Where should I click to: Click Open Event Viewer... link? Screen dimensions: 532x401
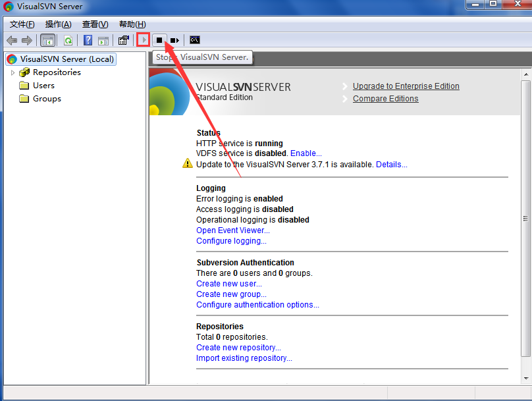233,230
